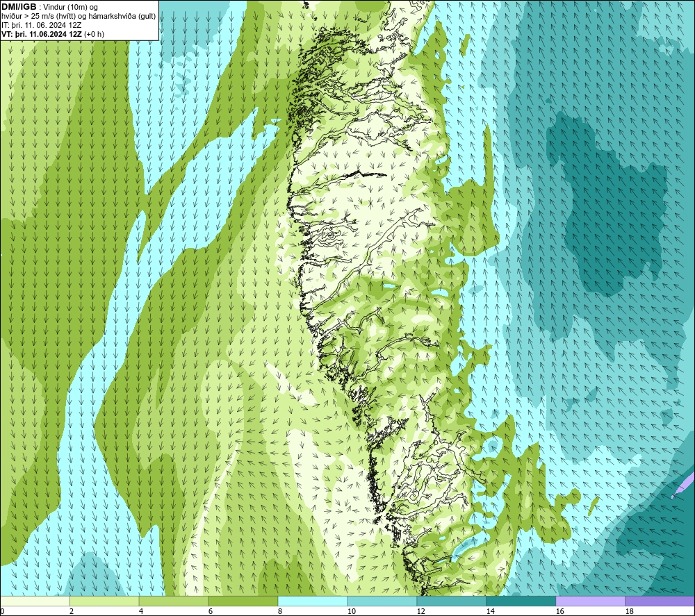Click the legend scale label '8'
Screen dimensions: 695x616
(279, 611)
